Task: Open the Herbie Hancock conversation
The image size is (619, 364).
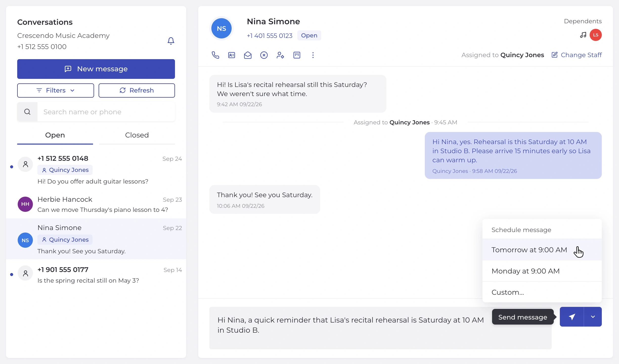Action: 96,204
